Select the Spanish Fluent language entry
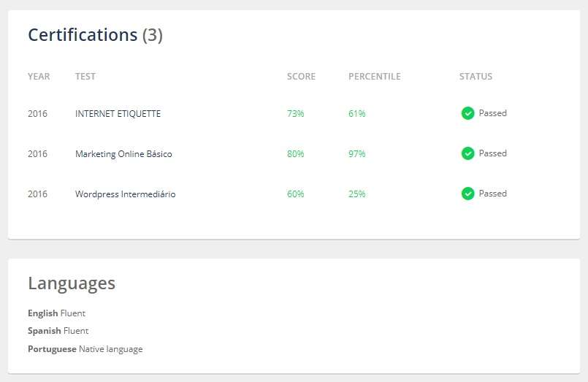 [x=58, y=331]
